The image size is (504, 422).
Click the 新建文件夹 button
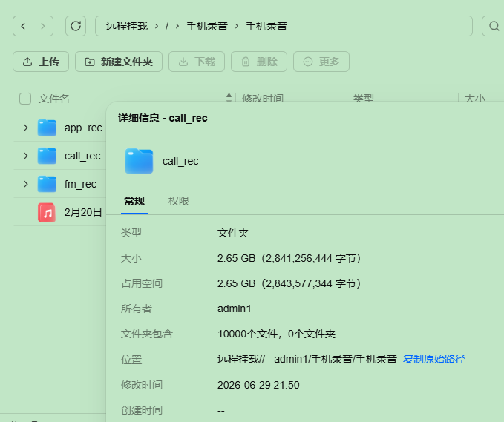[119, 62]
